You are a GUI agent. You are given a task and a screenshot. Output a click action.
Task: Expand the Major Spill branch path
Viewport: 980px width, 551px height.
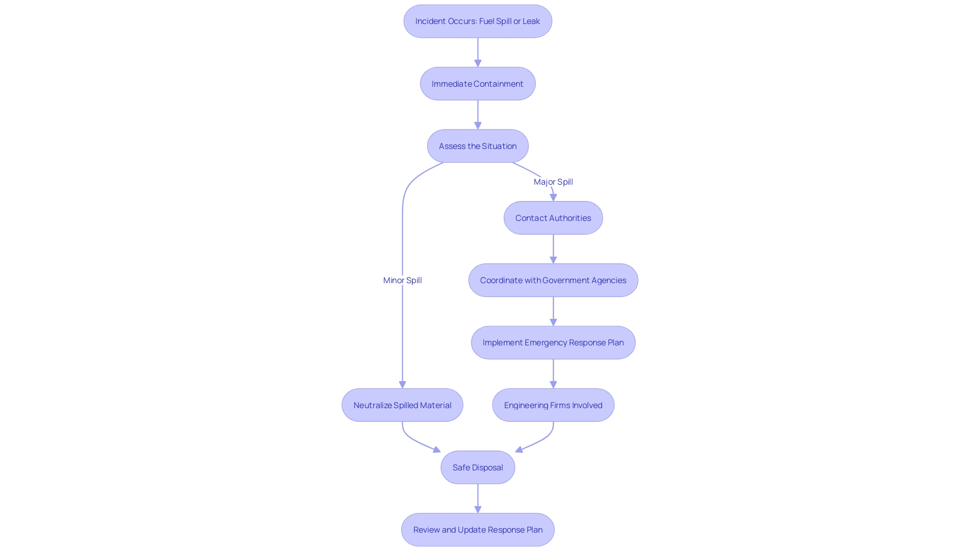[x=553, y=181]
